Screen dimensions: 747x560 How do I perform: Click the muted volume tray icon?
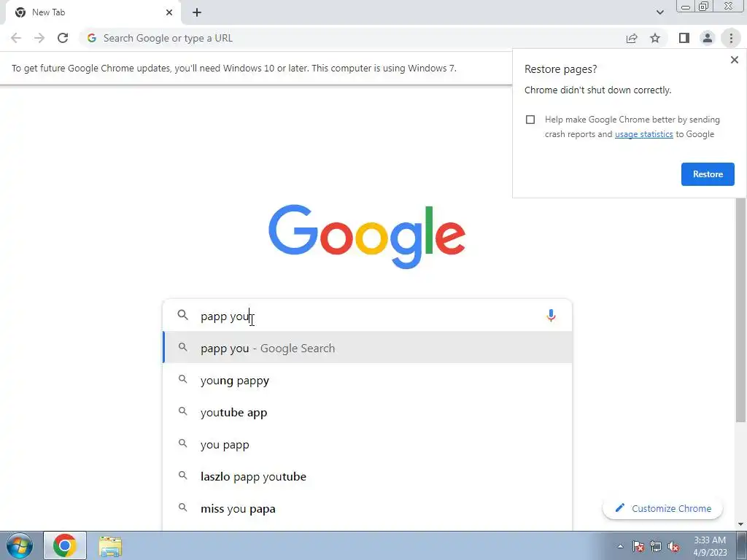tap(673, 546)
